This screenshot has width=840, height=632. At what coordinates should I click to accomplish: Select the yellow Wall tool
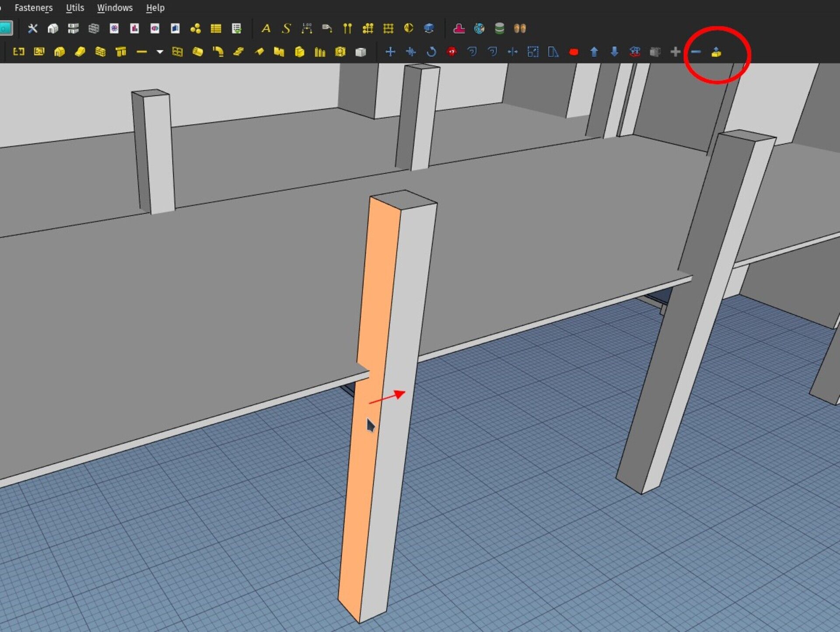100,52
